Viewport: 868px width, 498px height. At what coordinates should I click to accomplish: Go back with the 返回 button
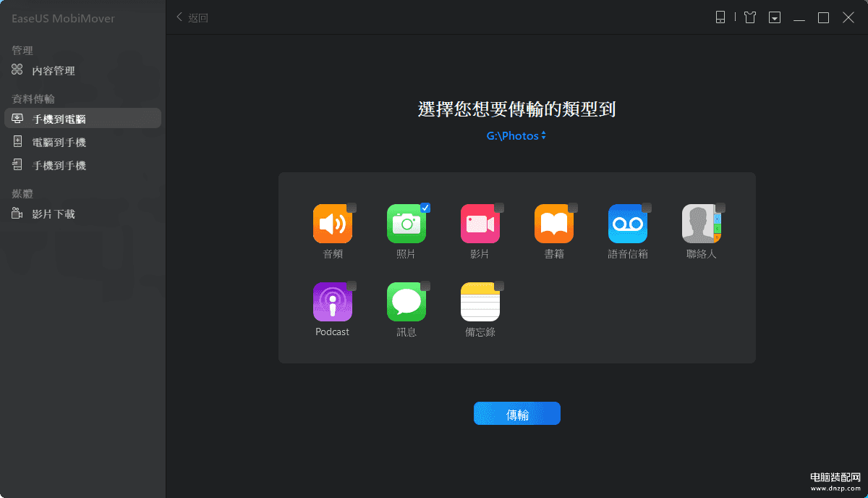pos(192,17)
